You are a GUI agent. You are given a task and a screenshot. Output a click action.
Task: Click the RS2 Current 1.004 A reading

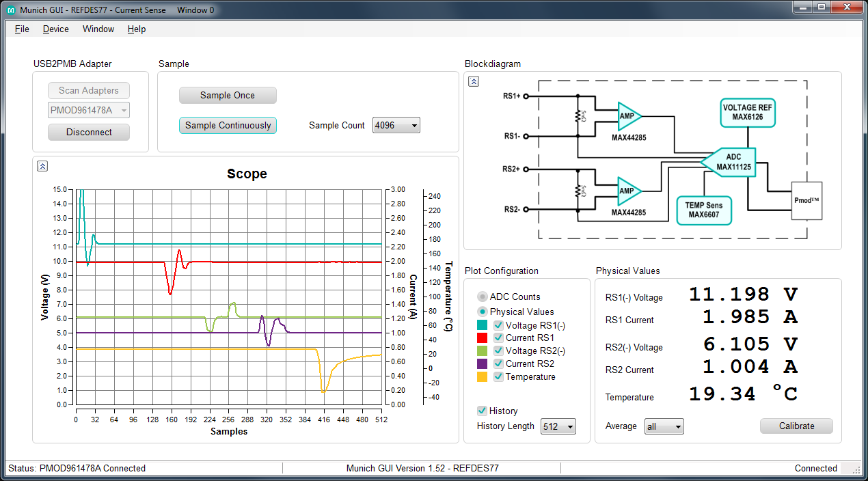pos(750,367)
